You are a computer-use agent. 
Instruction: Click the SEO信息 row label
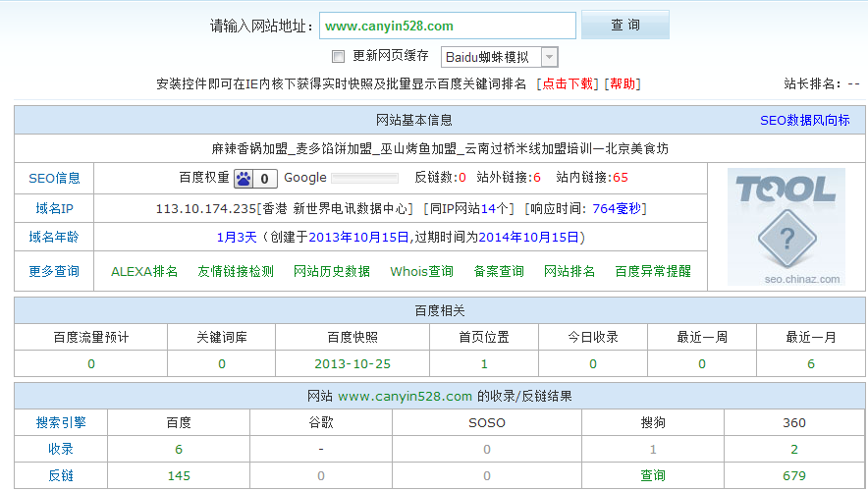[54, 179]
